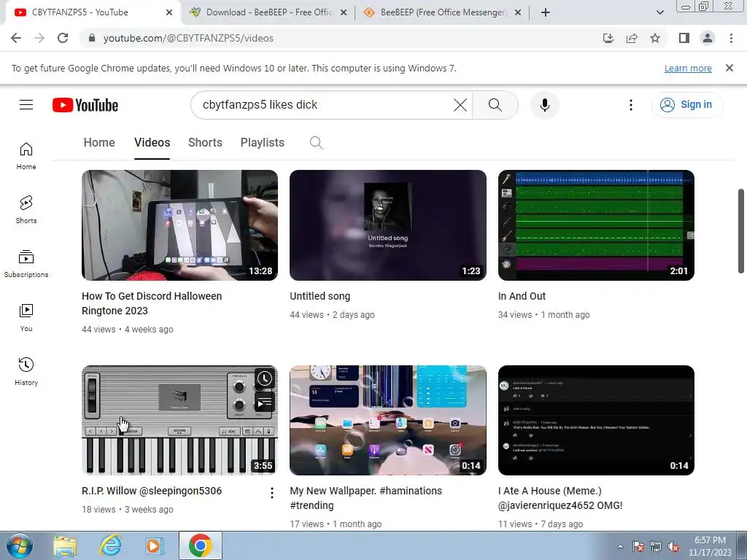Dismiss the Chrome update notification bar
The height and width of the screenshot is (560, 747).
[x=729, y=68]
